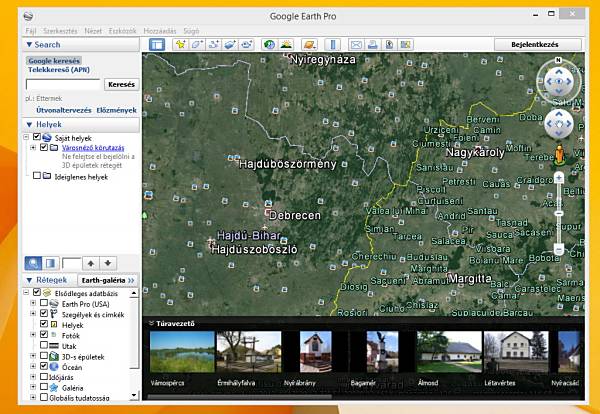This screenshot has height=414, width=600.
Task: Move item up with the up arrow
Action: pos(91,263)
